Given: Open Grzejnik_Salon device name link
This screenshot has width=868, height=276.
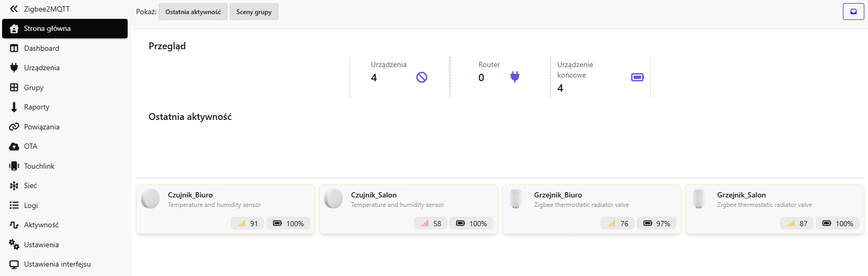Looking at the screenshot, I should 741,195.
